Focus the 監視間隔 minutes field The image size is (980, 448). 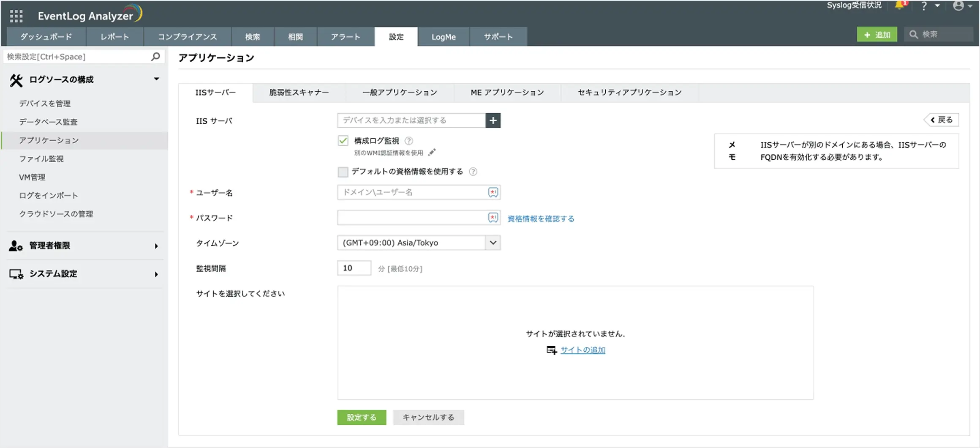click(x=354, y=268)
